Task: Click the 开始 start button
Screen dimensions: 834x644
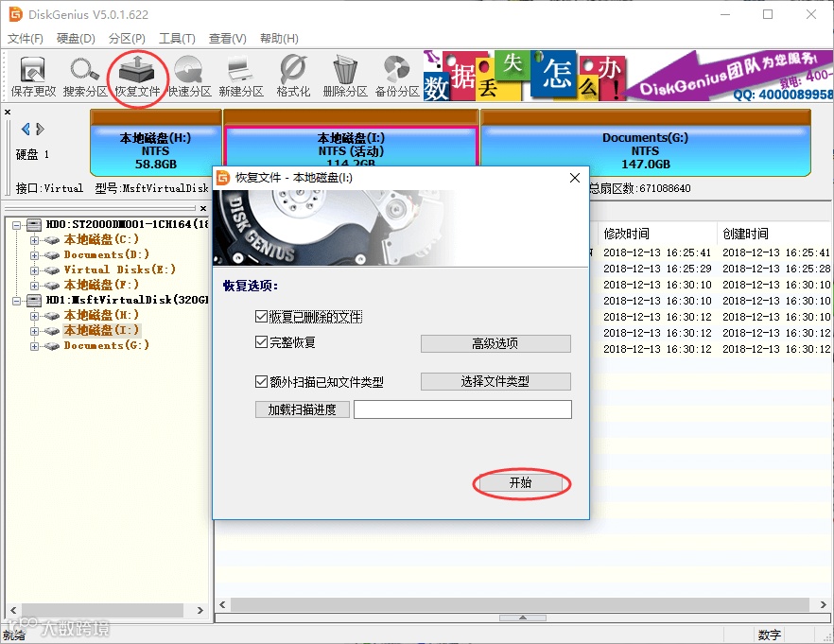Action: click(520, 483)
